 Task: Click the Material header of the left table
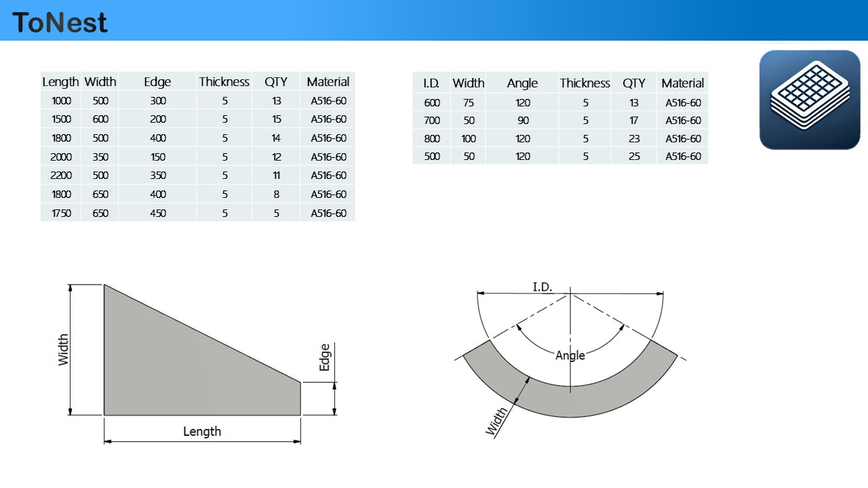click(328, 82)
